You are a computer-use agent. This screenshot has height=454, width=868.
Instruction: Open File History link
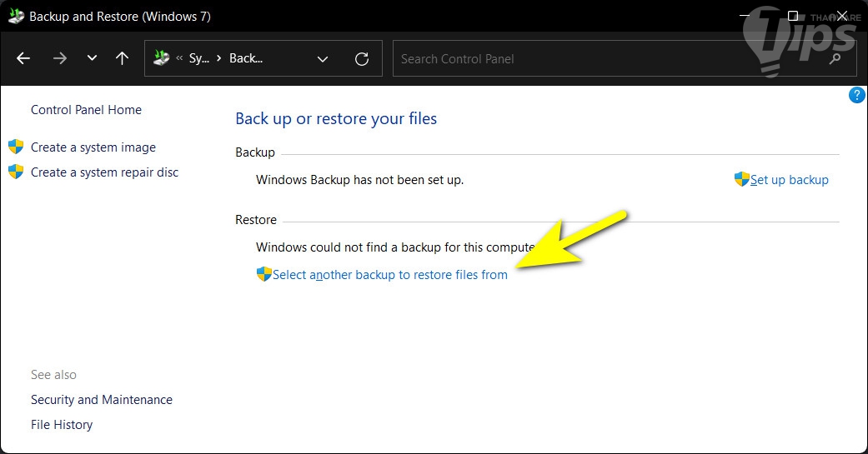coord(62,425)
